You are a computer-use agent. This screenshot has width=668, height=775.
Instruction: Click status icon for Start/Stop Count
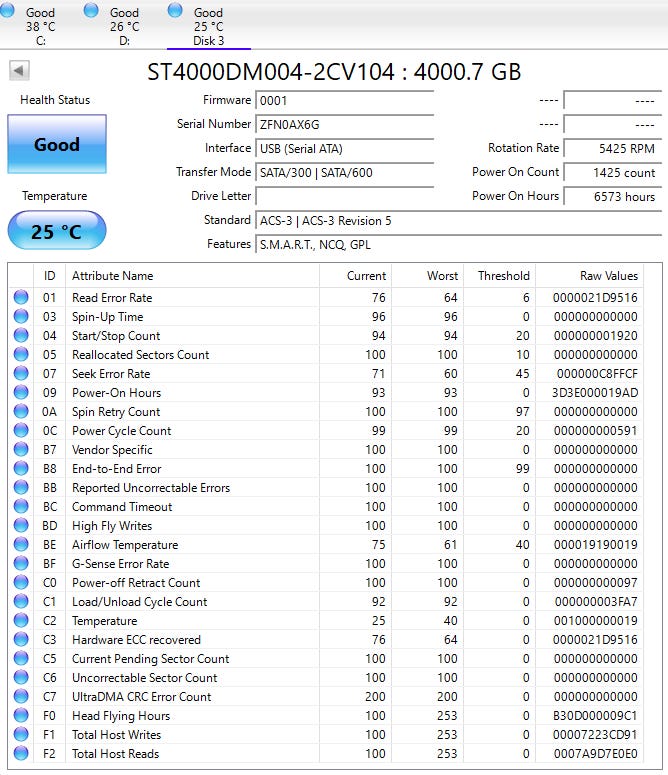point(21,335)
